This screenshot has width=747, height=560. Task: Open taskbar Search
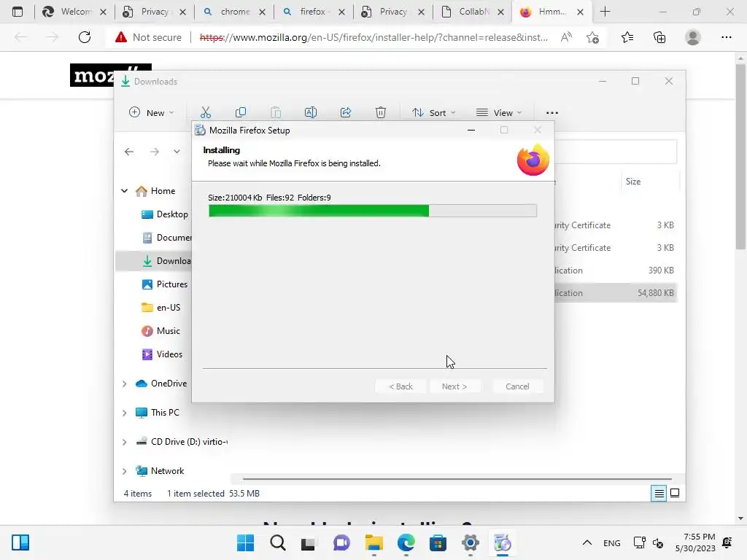tap(278, 542)
